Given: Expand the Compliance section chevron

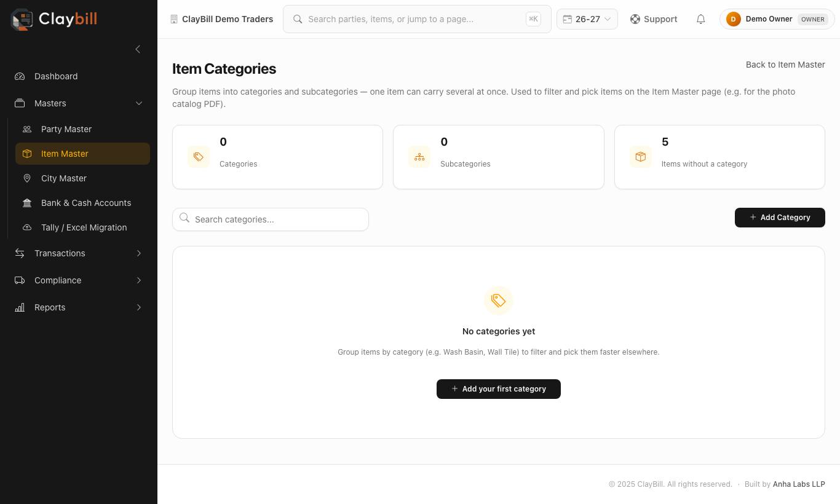Looking at the screenshot, I should (139, 280).
